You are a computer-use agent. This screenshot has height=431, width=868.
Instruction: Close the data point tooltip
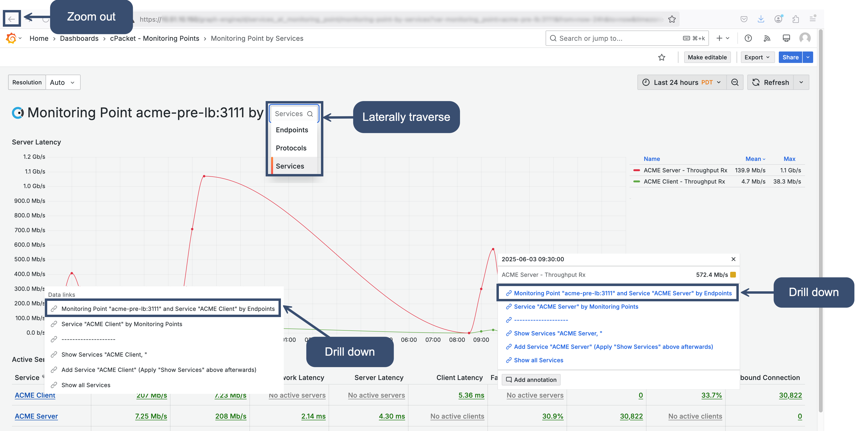pyautogui.click(x=733, y=259)
